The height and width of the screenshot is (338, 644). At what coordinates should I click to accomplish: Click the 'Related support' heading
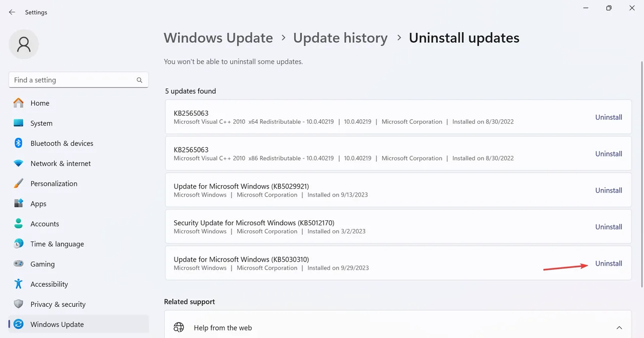[190, 302]
